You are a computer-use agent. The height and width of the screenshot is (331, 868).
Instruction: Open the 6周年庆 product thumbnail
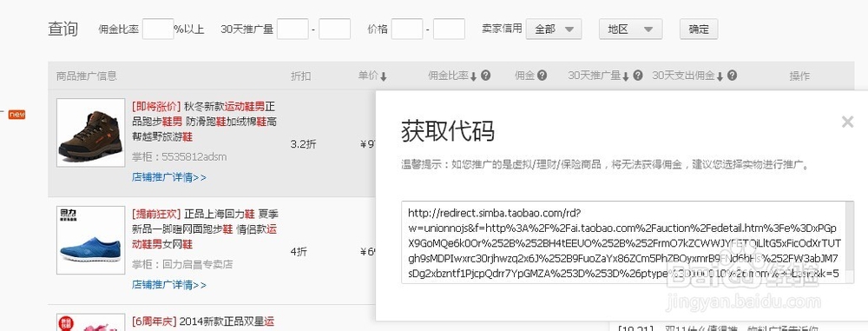91,322
